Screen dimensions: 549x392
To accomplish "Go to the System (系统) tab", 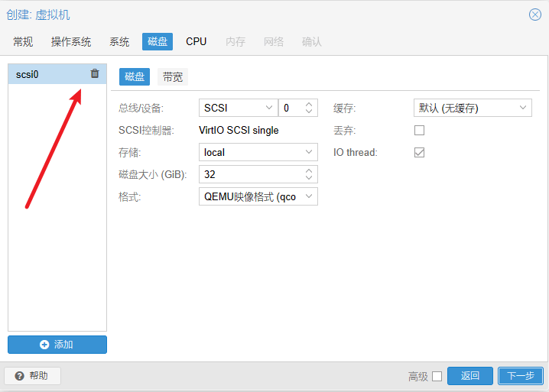I will [x=119, y=41].
